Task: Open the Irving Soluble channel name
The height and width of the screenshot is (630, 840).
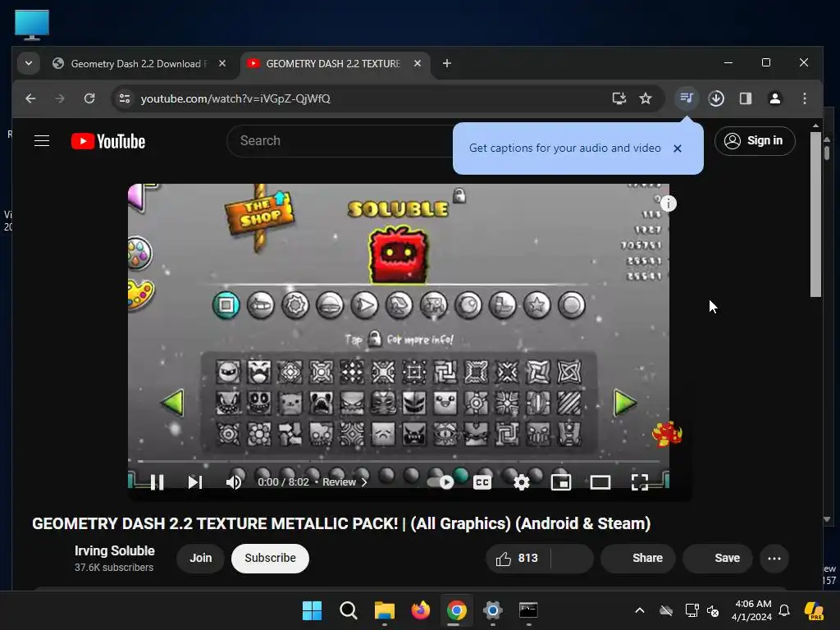Action: [x=114, y=550]
